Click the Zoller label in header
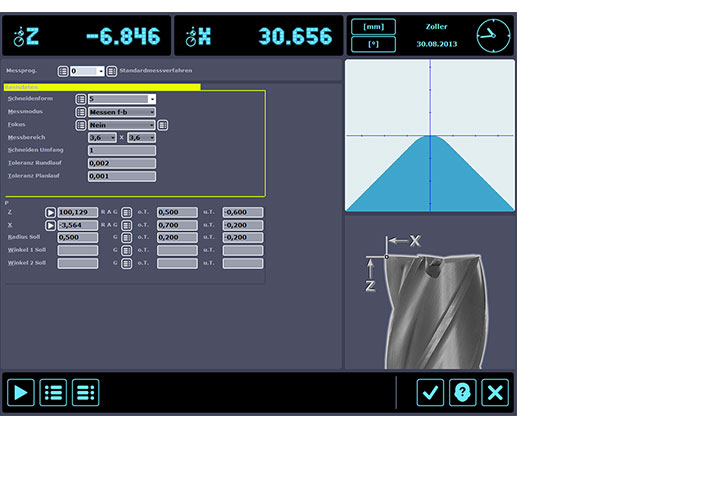Screen dimensions: 725x480 tap(436, 27)
